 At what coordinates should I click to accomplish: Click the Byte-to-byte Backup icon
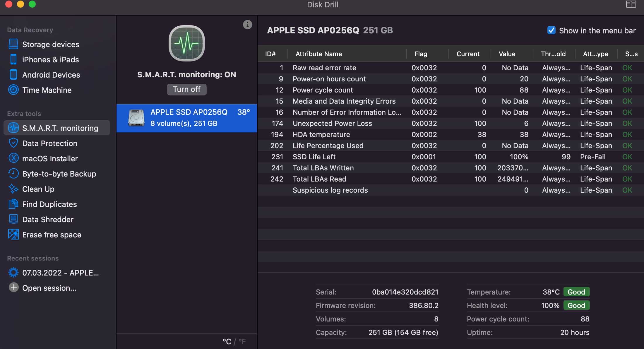coord(13,173)
